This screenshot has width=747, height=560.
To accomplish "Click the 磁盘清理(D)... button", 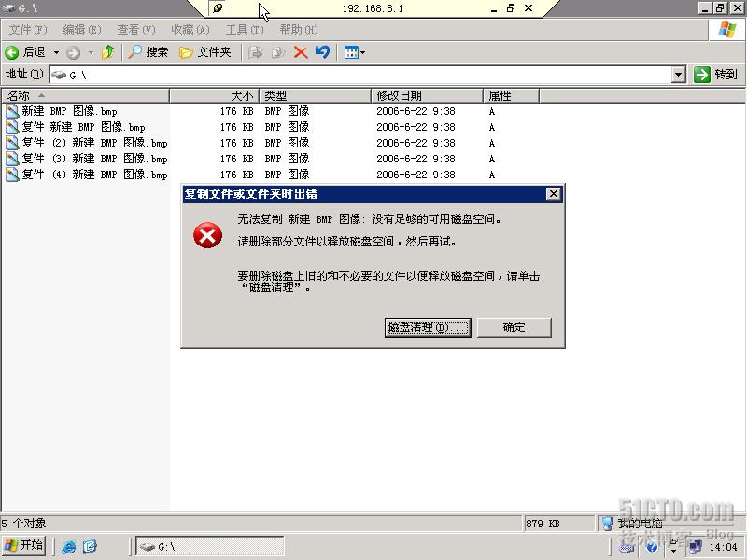I will coord(428,328).
